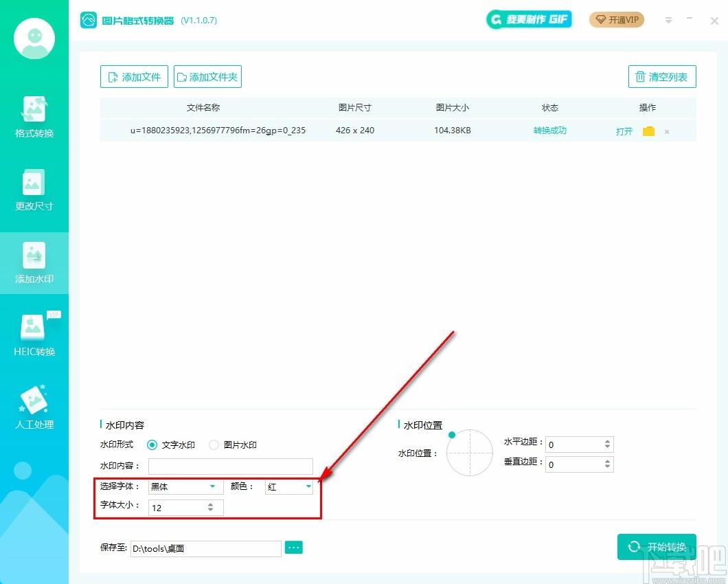This screenshot has height=584, width=728.
Task: Click the 添加文件夹 button
Action: pos(207,77)
